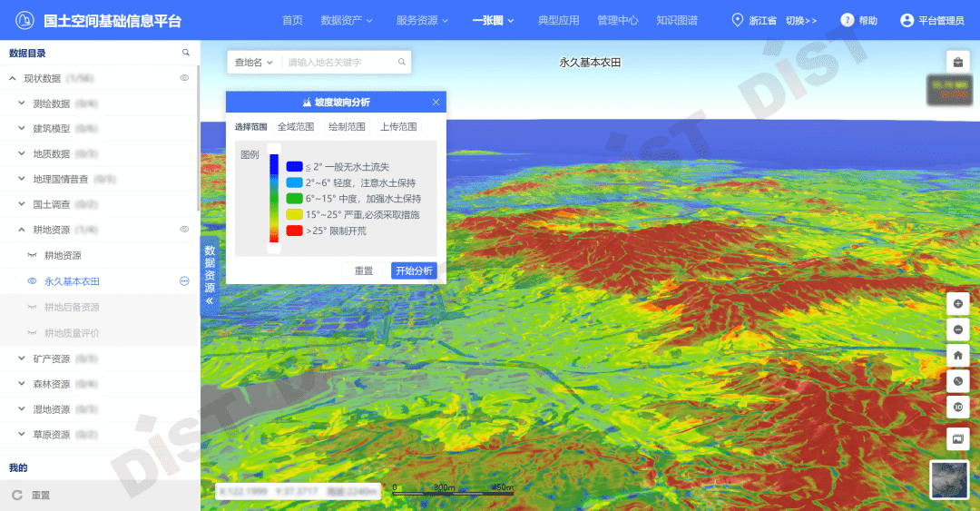Click 切换>> to switch region
Viewport: 980px width, 511px height.
(801, 20)
